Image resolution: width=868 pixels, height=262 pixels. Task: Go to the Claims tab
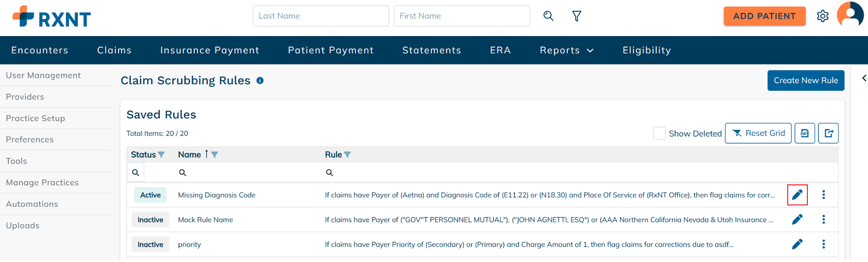(114, 50)
